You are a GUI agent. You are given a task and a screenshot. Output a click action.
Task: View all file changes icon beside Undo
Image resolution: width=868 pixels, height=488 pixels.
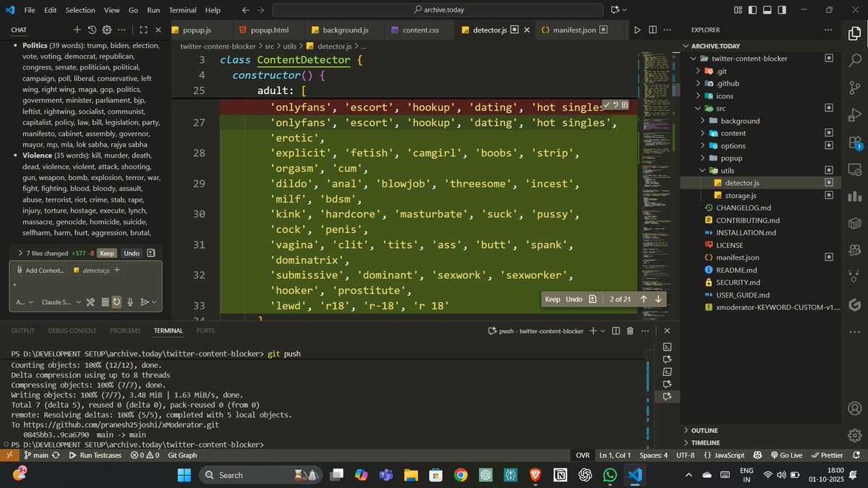(x=150, y=253)
